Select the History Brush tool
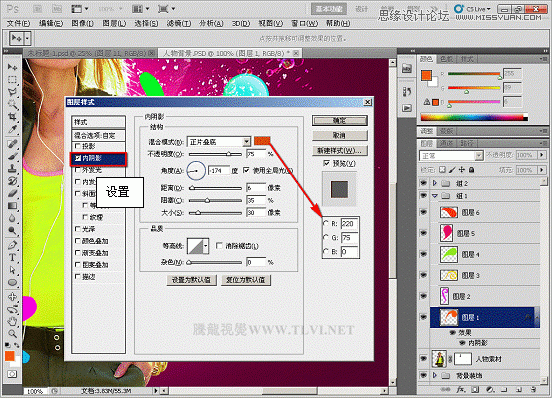The image size is (552, 398). (x=12, y=181)
